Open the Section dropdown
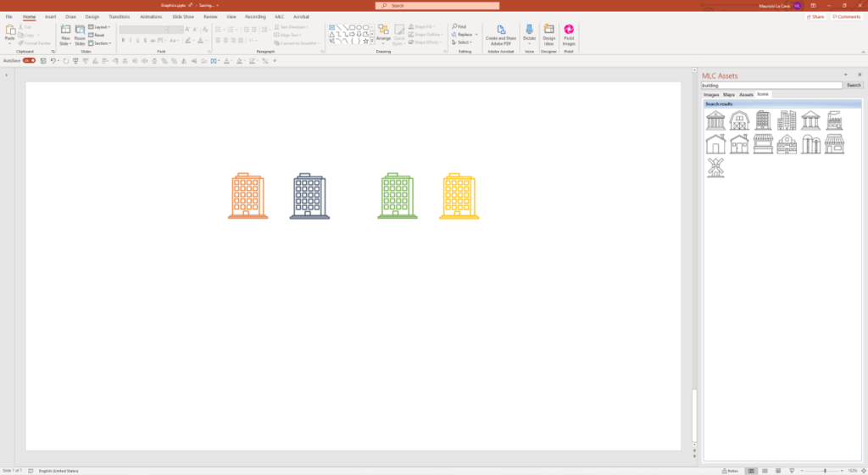Image resolution: width=868 pixels, height=475 pixels. point(100,43)
